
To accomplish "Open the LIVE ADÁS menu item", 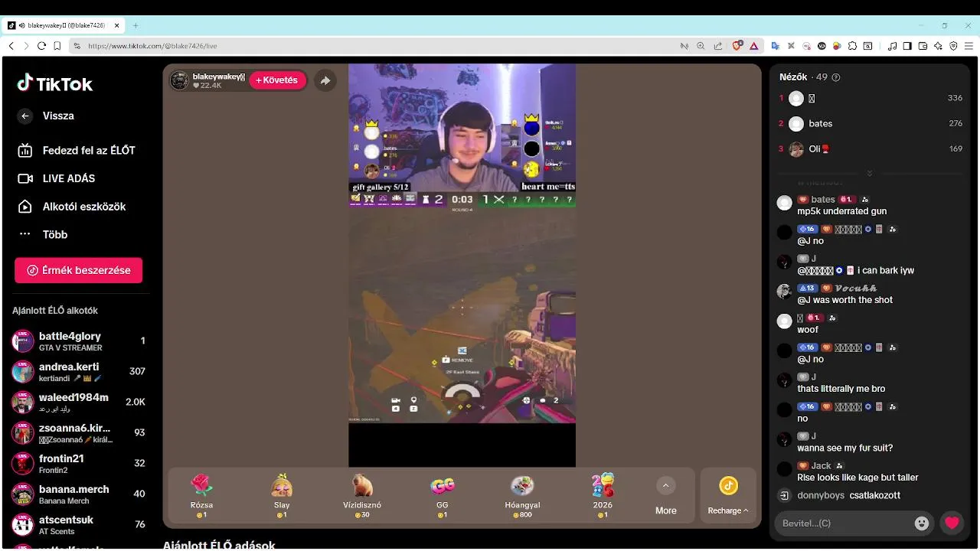I will (57, 178).
